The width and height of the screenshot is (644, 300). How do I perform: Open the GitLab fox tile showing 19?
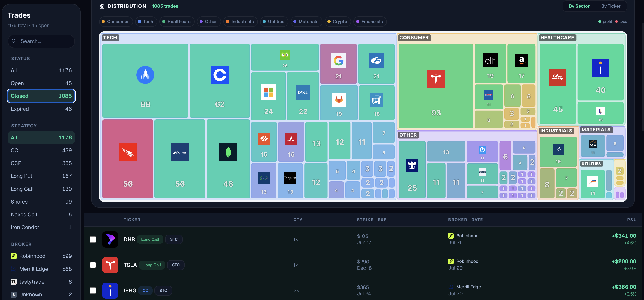[339, 103]
